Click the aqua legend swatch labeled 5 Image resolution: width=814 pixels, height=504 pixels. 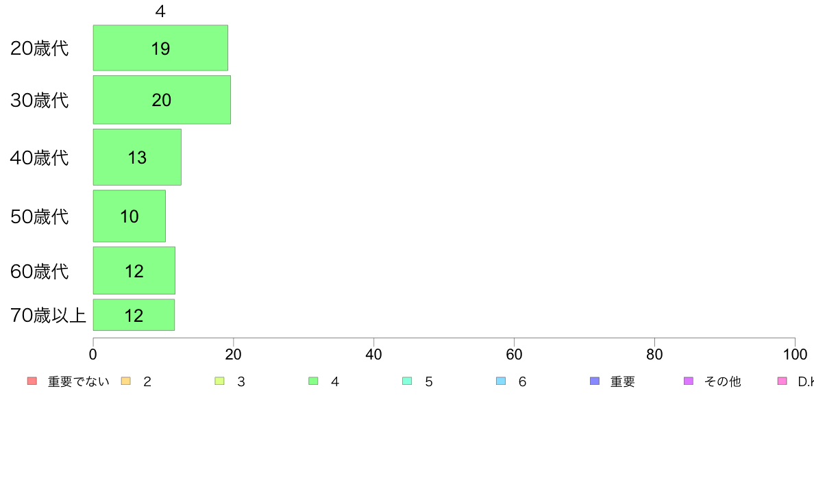coord(407,381)
